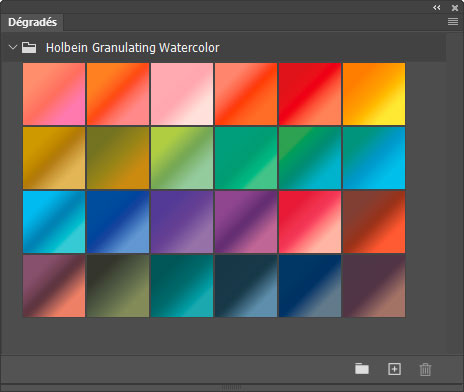This screenshot has width=464, height=392.
Task: Create a new gradient with the plus icon
Action: 394,369
